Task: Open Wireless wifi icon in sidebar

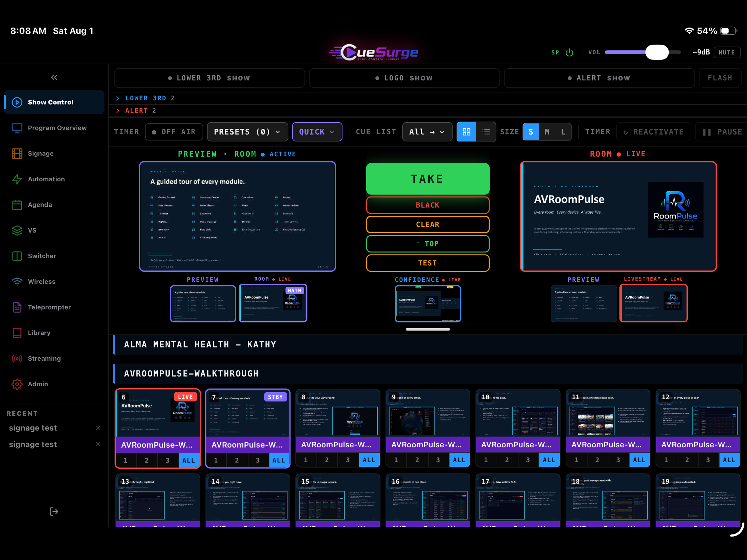Action: point(17,282)
